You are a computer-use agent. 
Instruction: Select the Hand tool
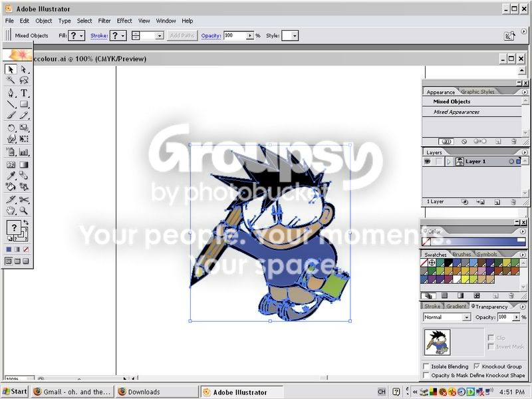[x=11, y=211]
